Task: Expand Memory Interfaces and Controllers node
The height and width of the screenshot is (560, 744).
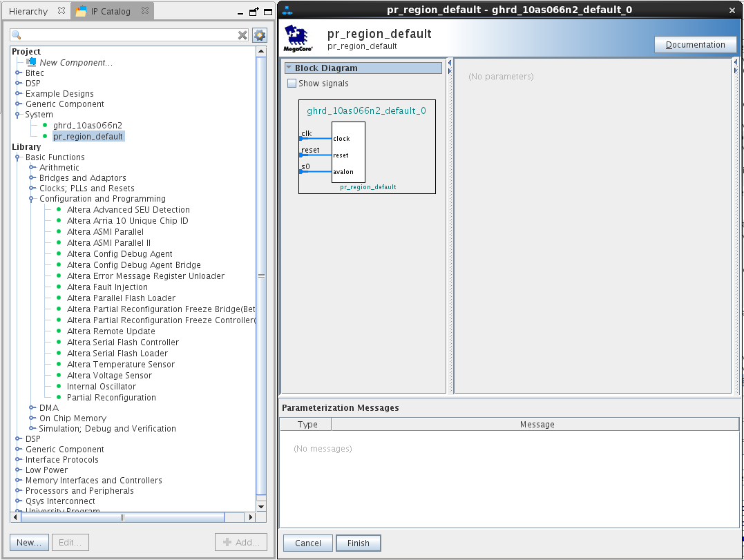Action: pos(18,481)
